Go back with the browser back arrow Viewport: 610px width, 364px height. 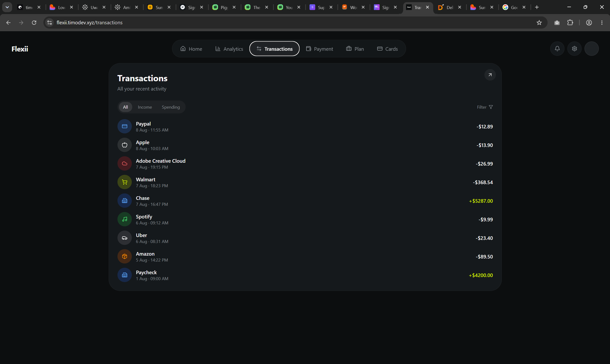[x=8, y=23]
